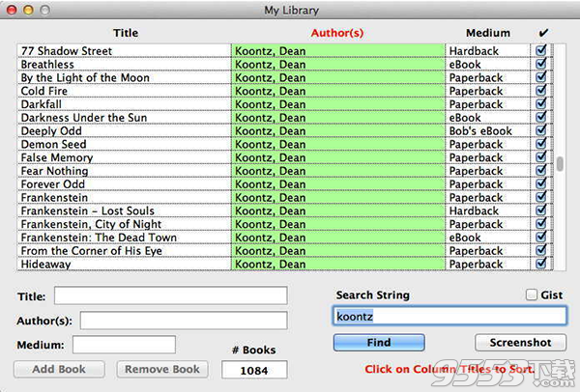
Task: Click the Screenshot button
Action: coord(520,343)
